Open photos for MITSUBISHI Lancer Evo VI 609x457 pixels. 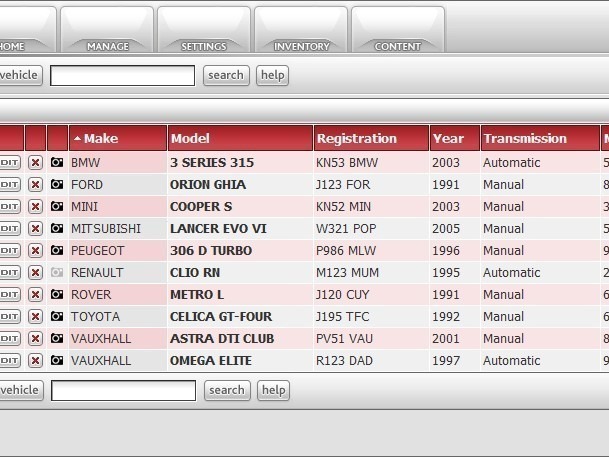click(x=57, y=229)
